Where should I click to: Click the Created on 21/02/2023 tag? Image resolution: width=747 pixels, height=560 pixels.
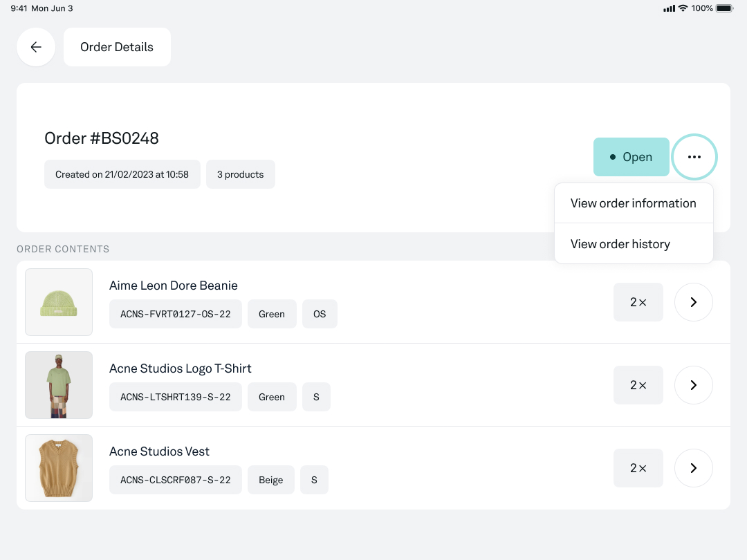tap(122, 174)
